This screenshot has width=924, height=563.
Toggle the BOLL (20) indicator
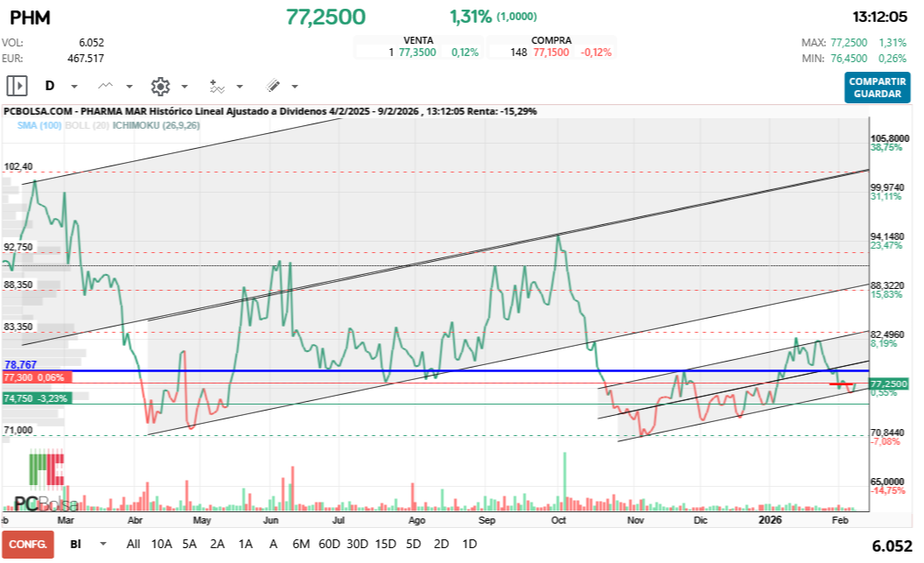tap(87, 125)
